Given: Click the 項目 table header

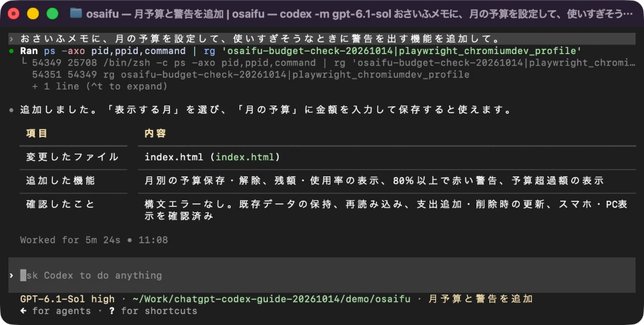Looking at the screenshot, I should 37,133.
